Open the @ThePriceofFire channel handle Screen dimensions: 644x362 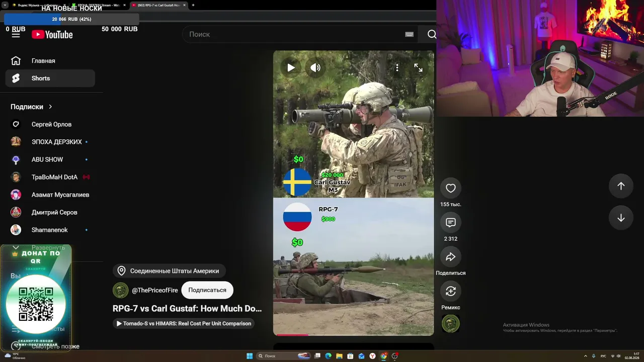(155, 290)
